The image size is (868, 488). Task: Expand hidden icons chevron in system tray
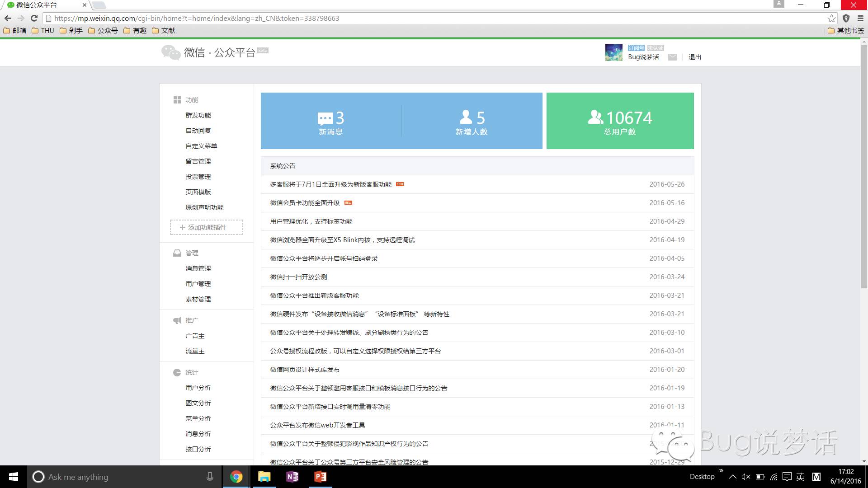pos(732,477)
